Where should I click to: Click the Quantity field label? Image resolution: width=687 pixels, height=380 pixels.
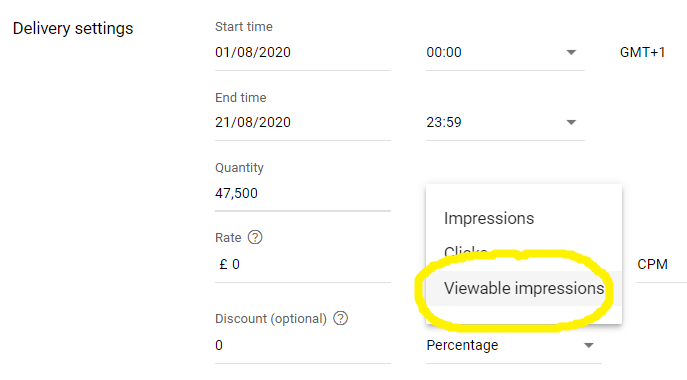click(239, 168)
